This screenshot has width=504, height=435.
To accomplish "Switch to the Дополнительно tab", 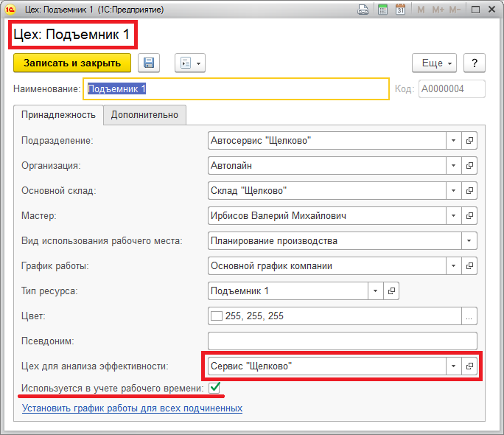I will tap(144, 115).
